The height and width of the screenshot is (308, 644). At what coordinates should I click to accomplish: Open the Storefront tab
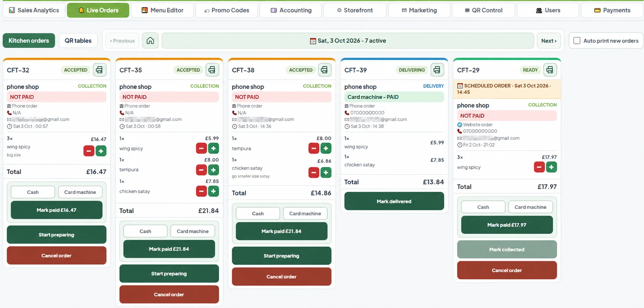pos(355,10)
